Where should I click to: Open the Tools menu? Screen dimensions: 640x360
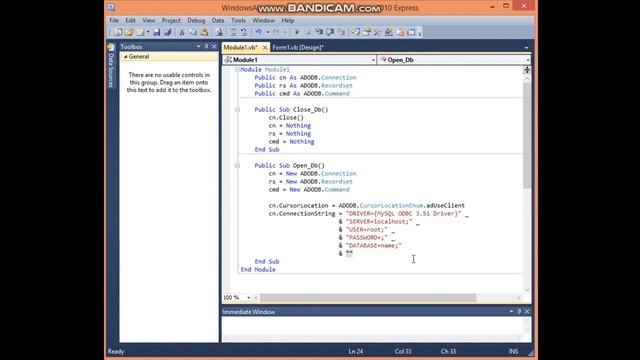[238, 20]
